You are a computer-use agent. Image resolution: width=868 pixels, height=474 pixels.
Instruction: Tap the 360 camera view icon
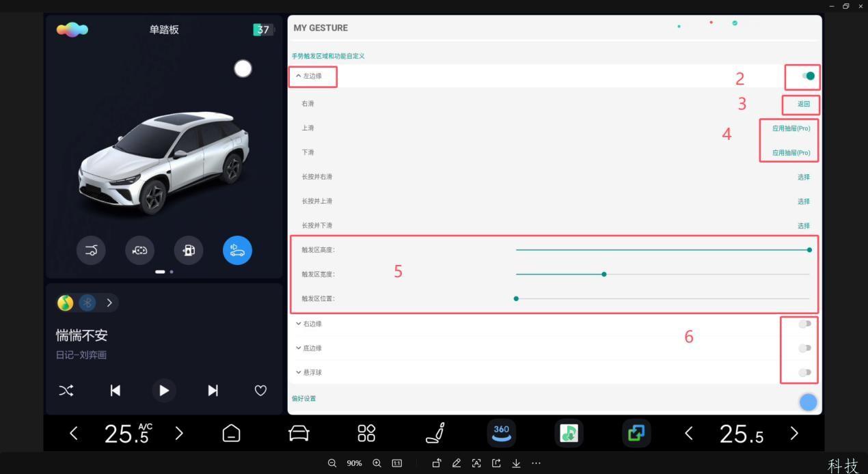point(502,433)
